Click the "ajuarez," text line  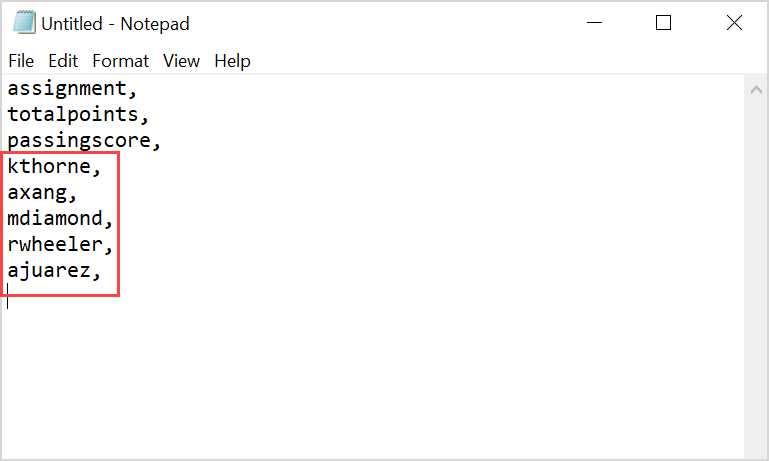click(x=54, y=270)
